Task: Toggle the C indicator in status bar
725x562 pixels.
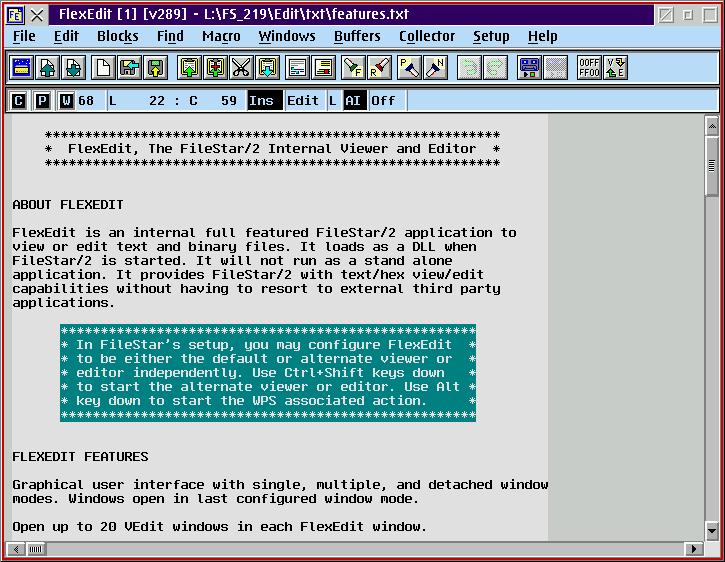Action: tap(18, 100)
